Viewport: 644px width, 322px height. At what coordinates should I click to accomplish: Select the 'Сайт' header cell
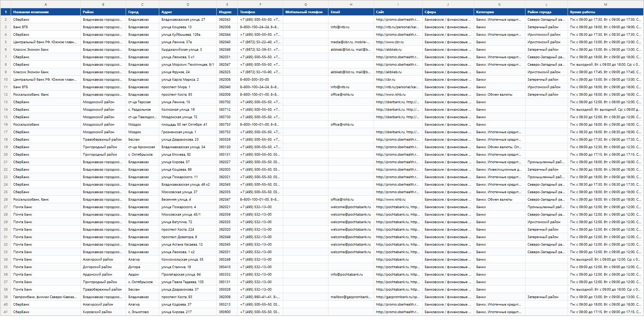(x=398, y=12)
